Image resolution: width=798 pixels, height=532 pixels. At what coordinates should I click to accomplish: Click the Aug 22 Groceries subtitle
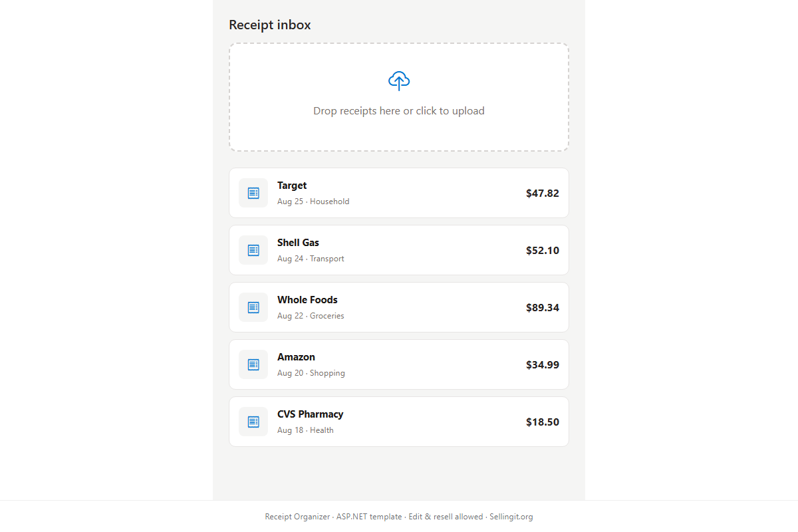pos(311,316)
